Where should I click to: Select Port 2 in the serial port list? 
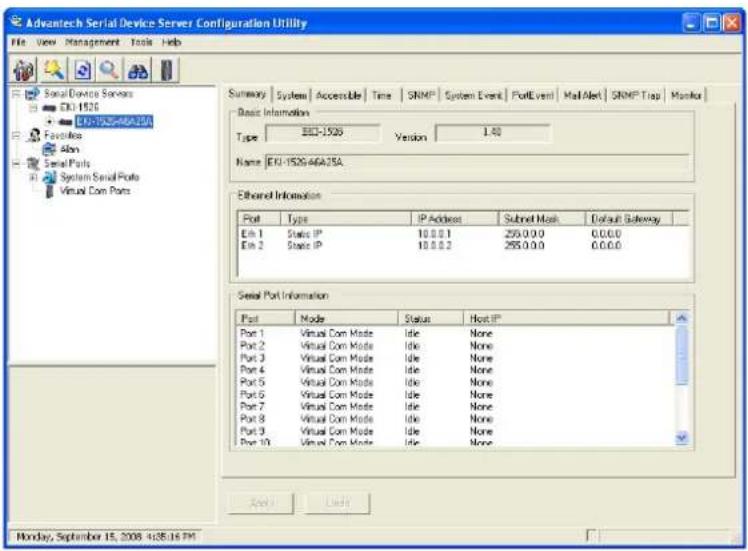point(456,345)
